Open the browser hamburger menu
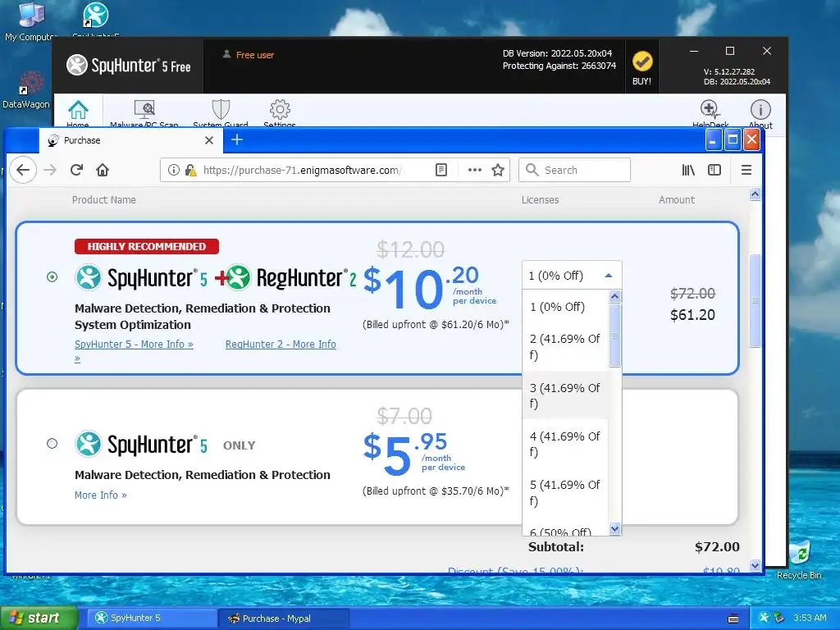This screenshot has height=630, width=840. 746,170
